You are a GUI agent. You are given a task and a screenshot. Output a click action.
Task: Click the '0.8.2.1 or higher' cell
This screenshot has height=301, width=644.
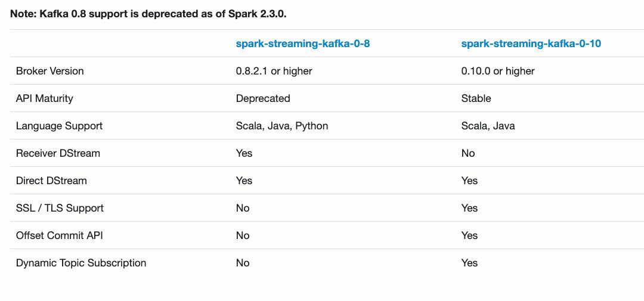[x=274, y=71]
